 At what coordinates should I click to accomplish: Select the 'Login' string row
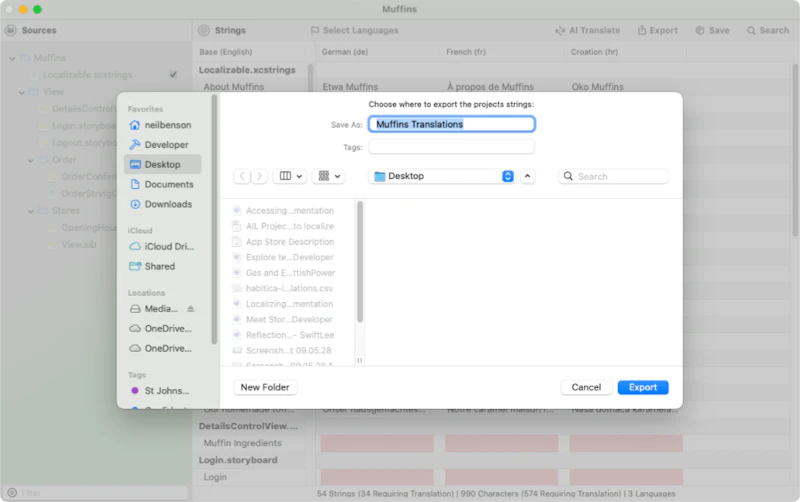coord(215,477)
